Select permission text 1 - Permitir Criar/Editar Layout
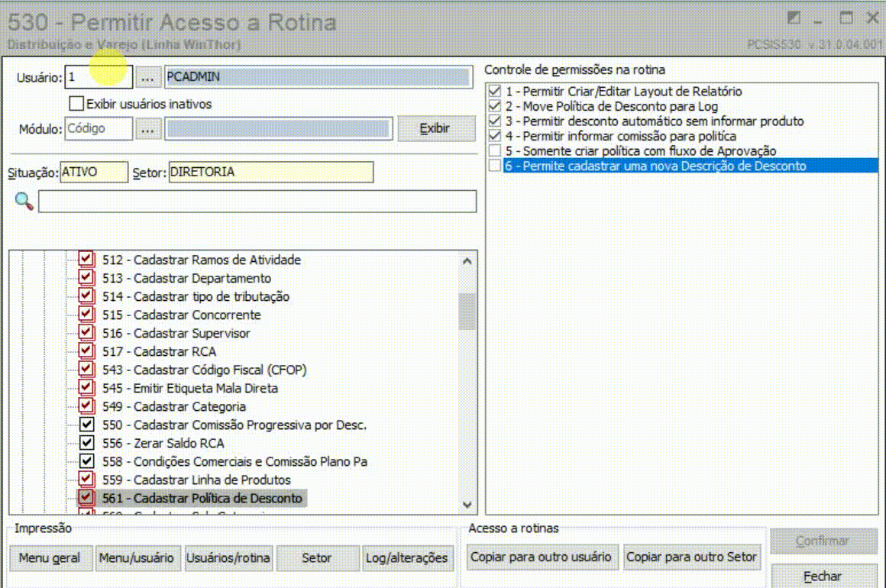 click(624, 91)
